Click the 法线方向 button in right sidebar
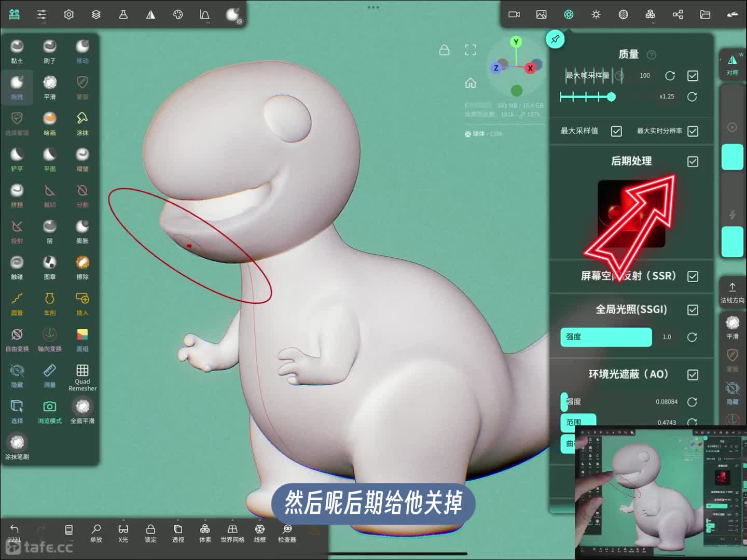Screen dimensions: 747x560 (x=732, y=293)
